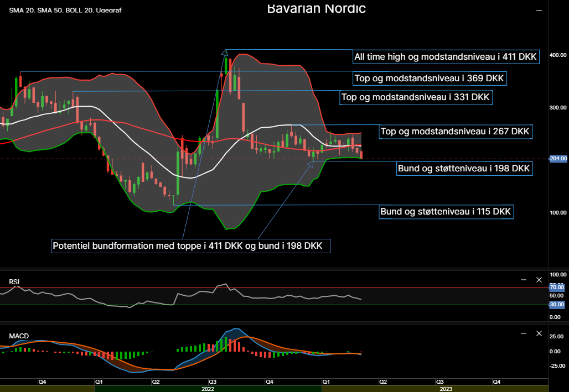
Task: Select the 'Top og modstandsniveau i 331 DKK' annotation
Action: [416, 97]
